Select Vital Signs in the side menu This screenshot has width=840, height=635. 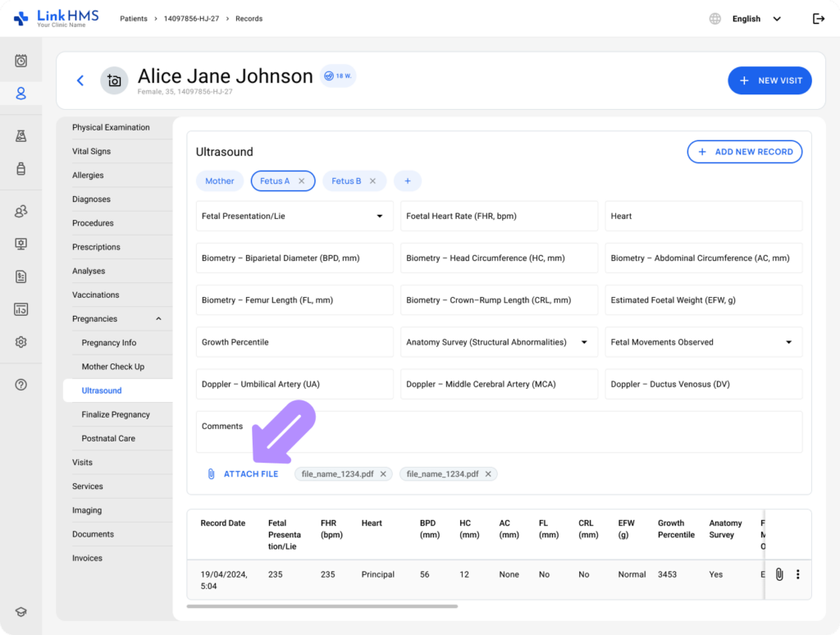pyautogui.click(x=91, y=152)
